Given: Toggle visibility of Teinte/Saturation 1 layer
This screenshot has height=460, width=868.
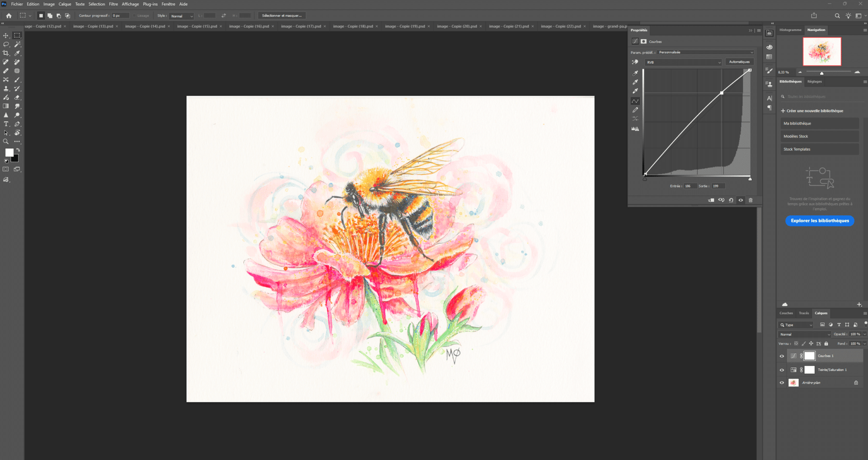Looking at the screenshot, I should (x=782, y=370).
